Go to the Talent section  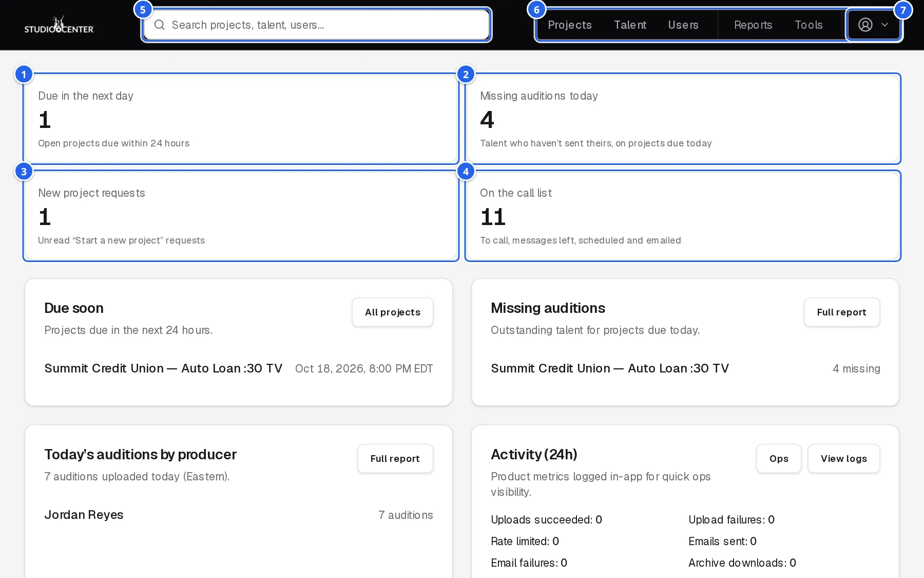pyautogui.click(x=630, y=25)
